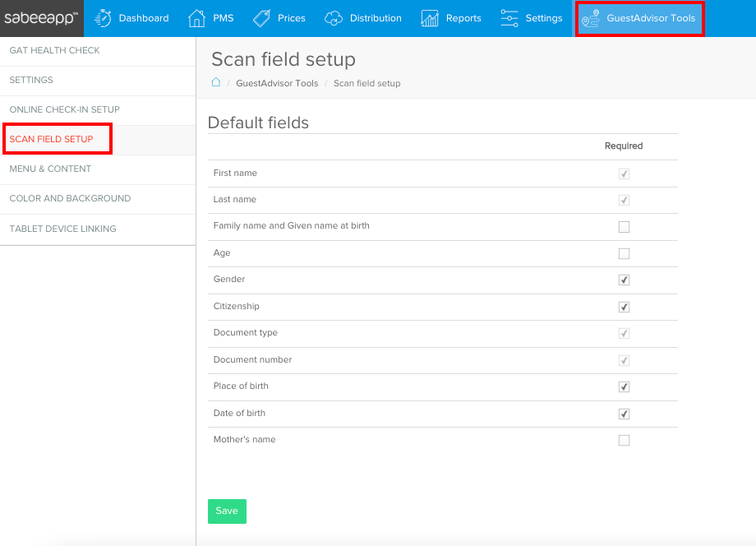Disable the Citizenship required checkbox

click(x=624, y=306)
